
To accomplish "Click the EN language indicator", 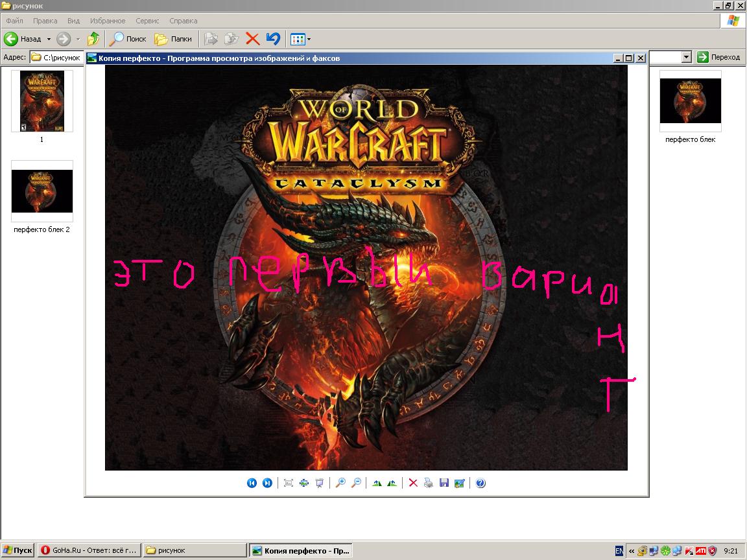I will pos(619,551).
